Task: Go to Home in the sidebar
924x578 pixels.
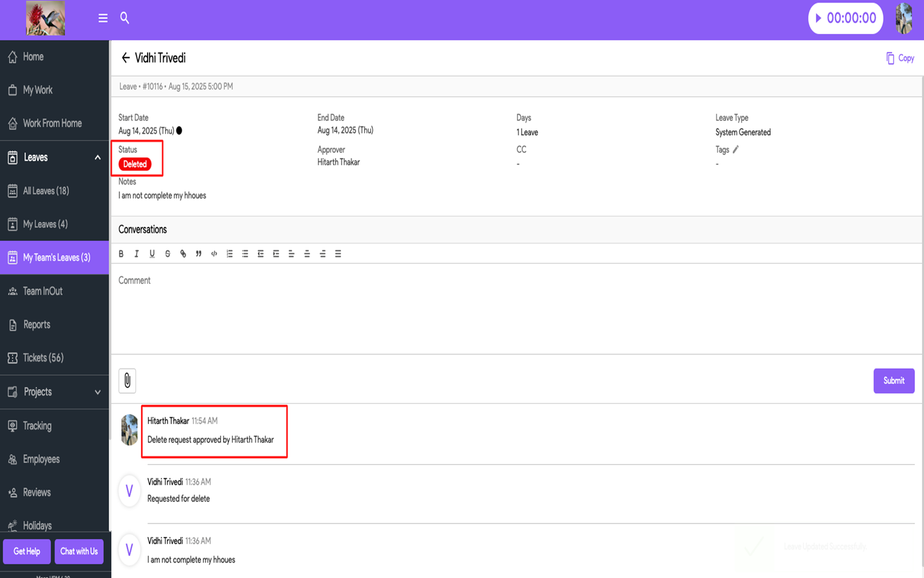Action: click(x=55, y=57)
